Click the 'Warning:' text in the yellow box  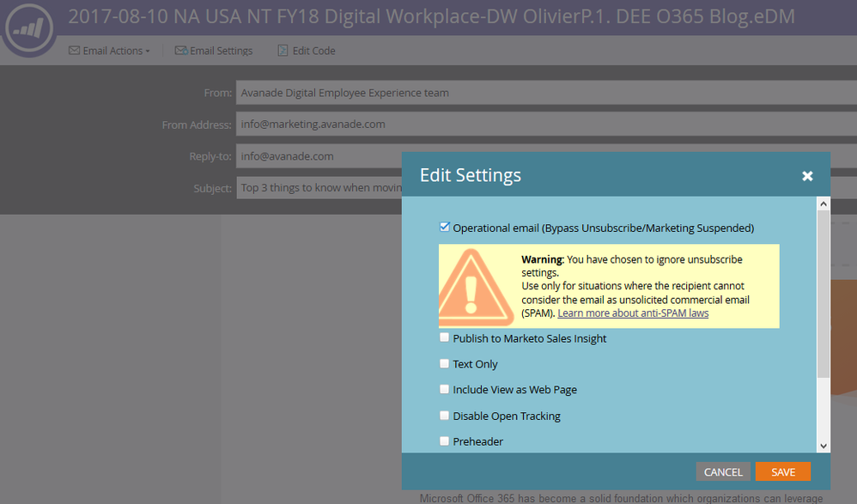(542, 259)
